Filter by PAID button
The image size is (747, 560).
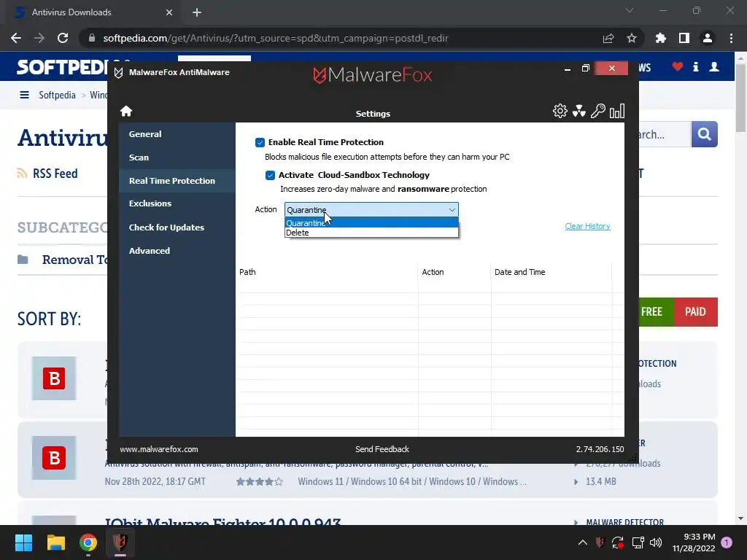click(695, 312)
